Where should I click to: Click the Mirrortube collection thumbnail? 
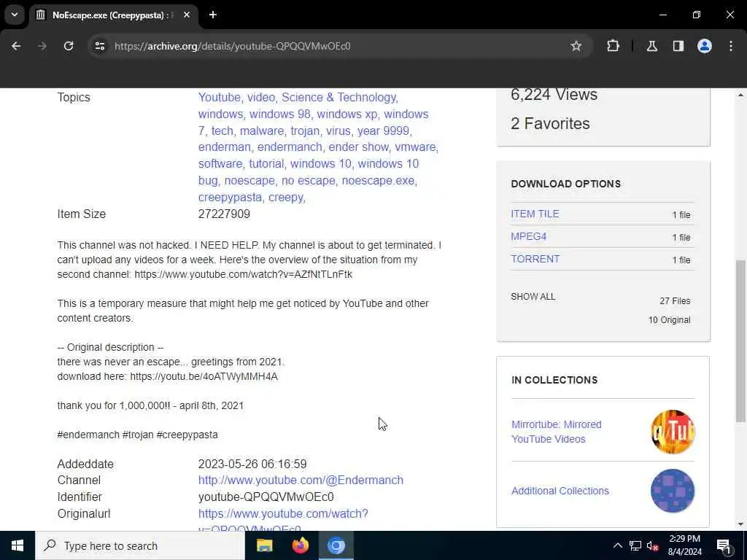pos(673,432)
